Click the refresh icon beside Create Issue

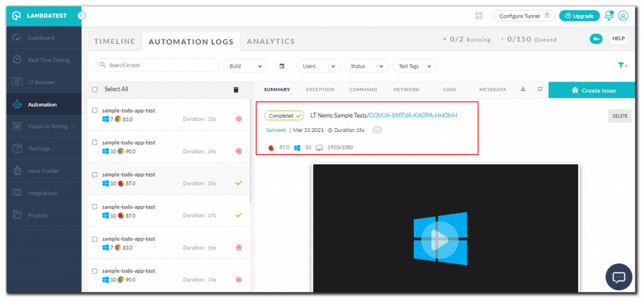click(x=540, y=89)
